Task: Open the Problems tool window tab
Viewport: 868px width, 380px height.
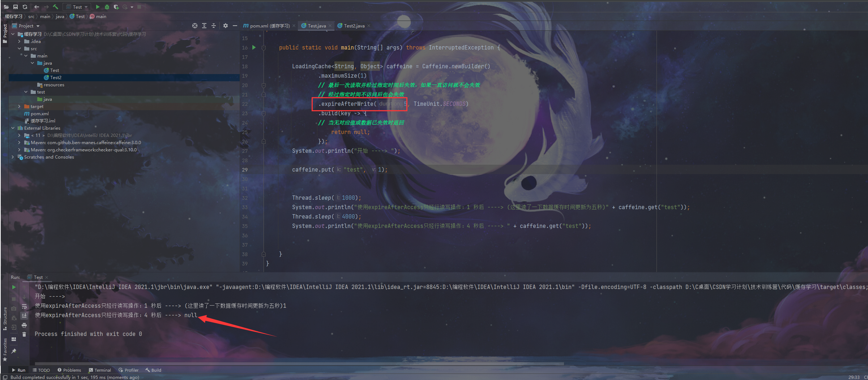Action: (x=69, y=370)
